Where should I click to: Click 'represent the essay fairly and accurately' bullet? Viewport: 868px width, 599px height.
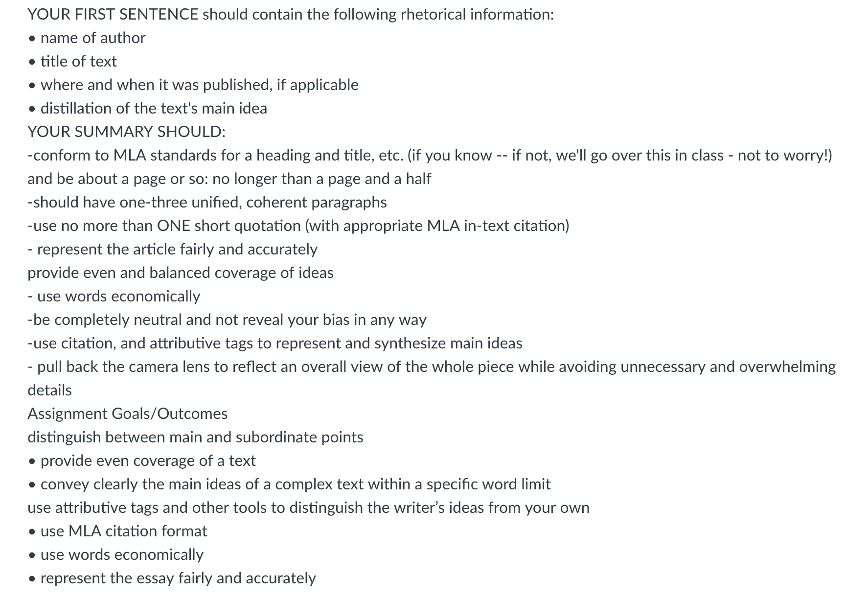pos(172,578)
